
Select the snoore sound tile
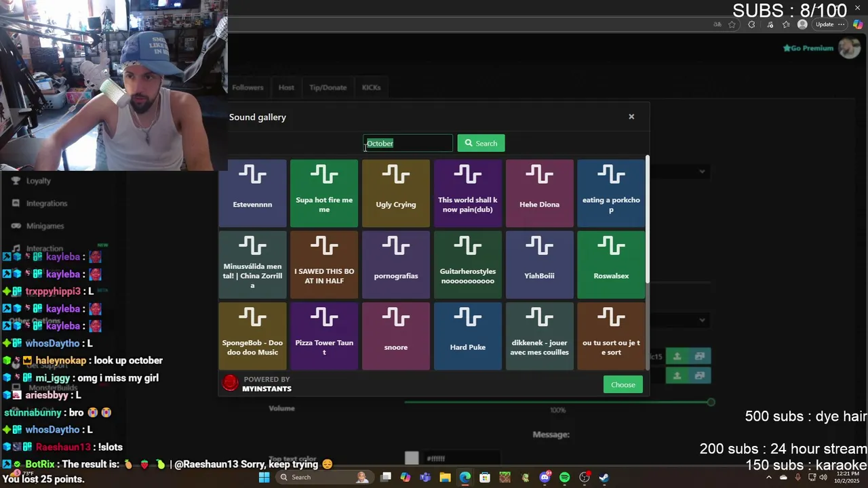(x=396, y=336)
